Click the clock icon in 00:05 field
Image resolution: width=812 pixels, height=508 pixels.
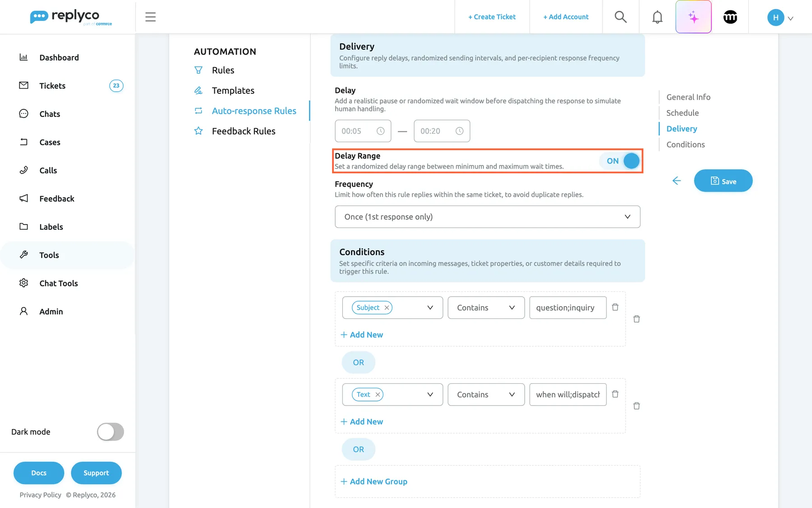380,131
